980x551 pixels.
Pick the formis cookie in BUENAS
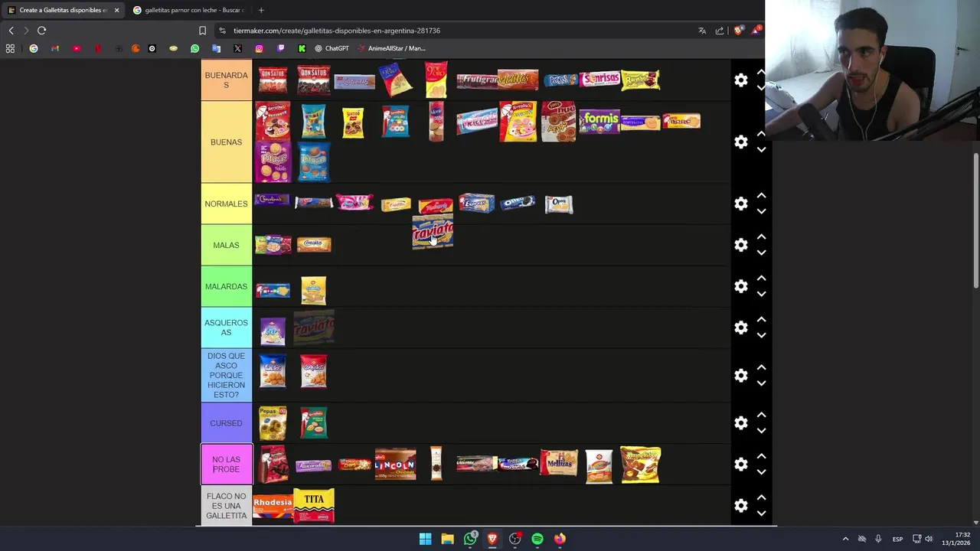(x=599, y=122)
